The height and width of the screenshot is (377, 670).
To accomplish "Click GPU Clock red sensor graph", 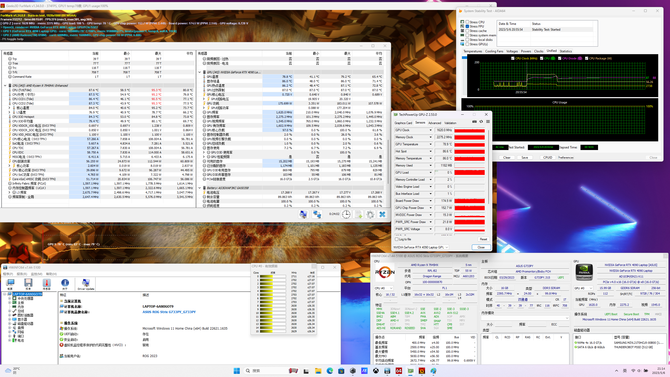I will 470,130.
